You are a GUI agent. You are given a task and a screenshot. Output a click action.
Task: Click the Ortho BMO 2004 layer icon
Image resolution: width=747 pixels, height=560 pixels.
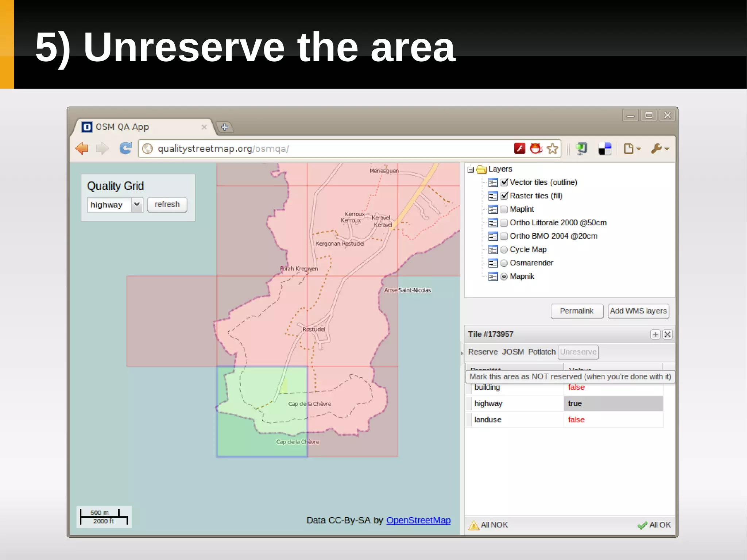[x=493, y=236]
